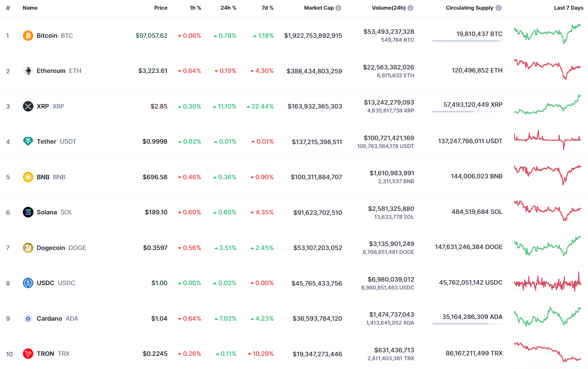The width and height of the screenshot is (588, 369).
Task: Open the BNB coin name link
Action: [x=43, y=177]
